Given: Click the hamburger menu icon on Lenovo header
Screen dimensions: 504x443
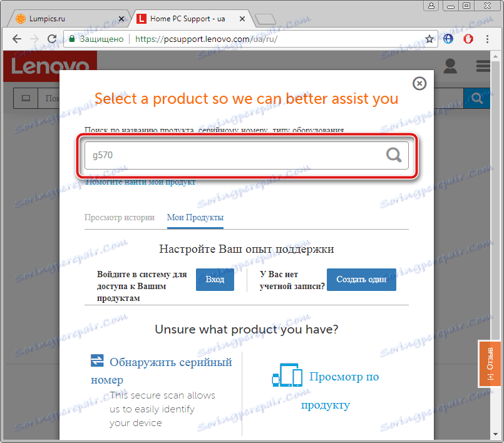Looking at the screenshot, I should pyautogui.click(x=483, y=66).
